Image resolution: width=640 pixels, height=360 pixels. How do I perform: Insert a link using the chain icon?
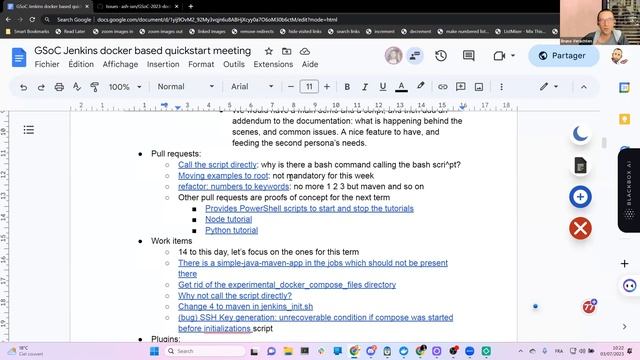click(x=442, y=87)
